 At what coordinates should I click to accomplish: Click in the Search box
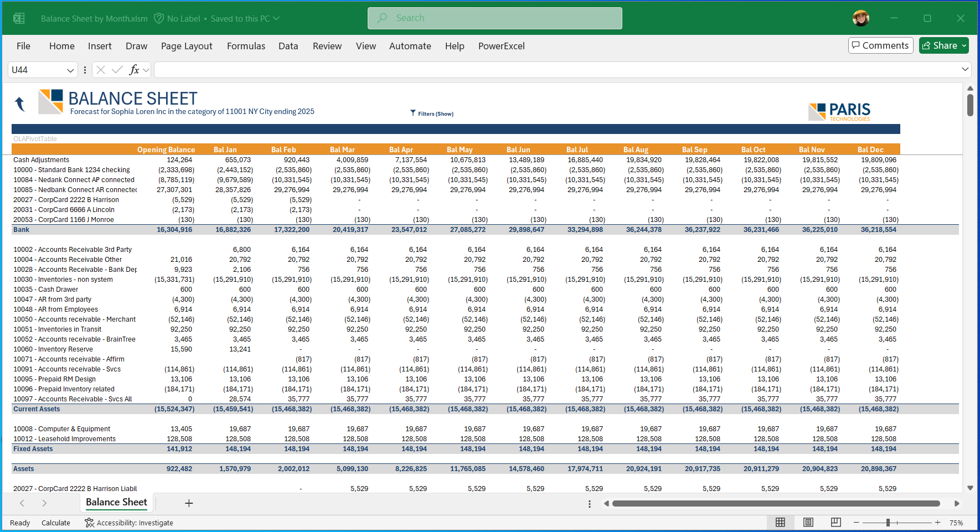[494, 18]
